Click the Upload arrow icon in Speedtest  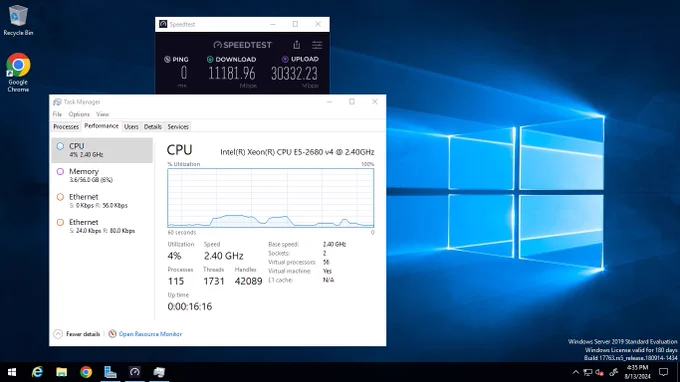(285, 59)
